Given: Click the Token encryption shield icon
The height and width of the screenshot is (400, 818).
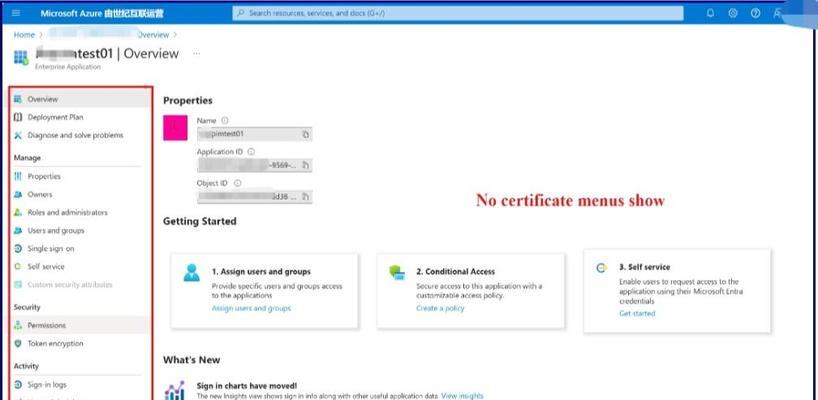Looking at the screenshot, I should (18, 344).
